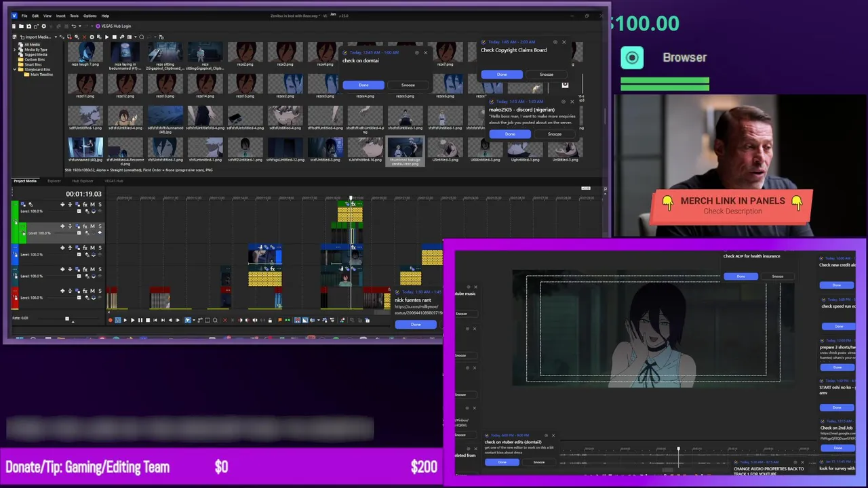Open the Edit menu
The width and height of the screenshot is (868, 488).
click(35, 16)
